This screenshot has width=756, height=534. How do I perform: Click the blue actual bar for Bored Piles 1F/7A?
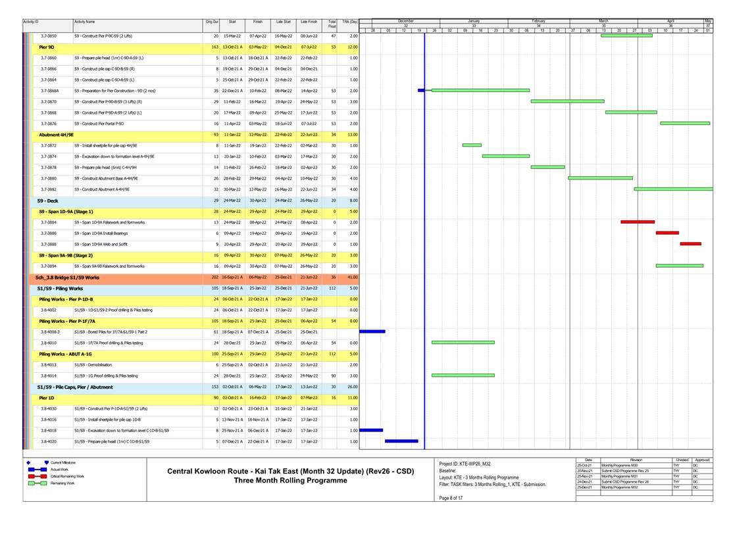pos(372,331)
